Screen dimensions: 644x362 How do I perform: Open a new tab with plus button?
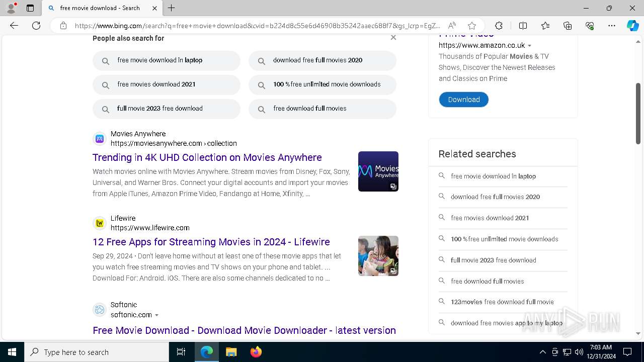[x=172, y=8]
